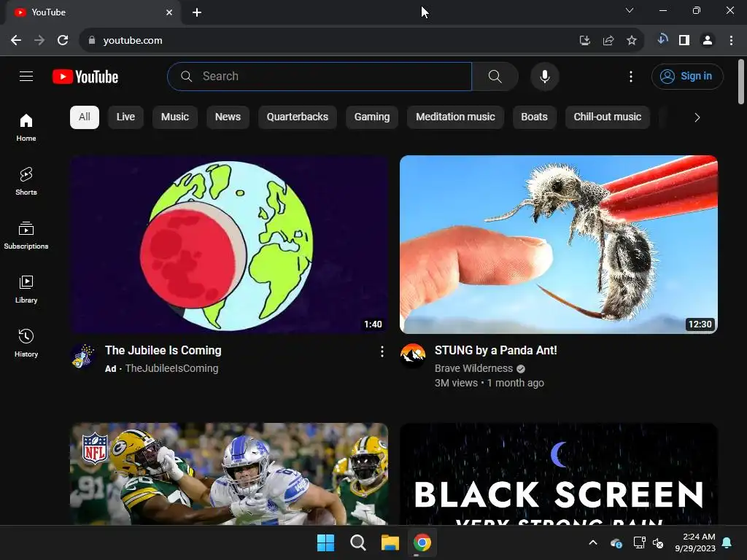The image size is (747, 560).
Task: Click the page vertical scrollbar
Action: click(741, 82)
